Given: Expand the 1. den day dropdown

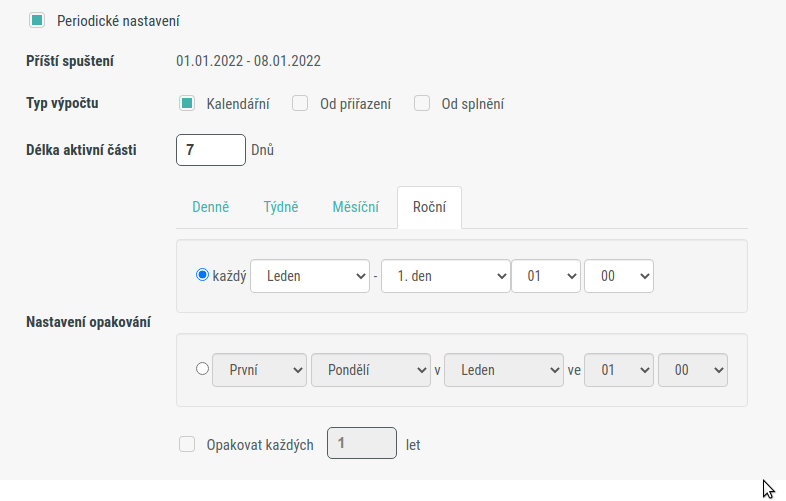Looking at the screenshot, I should (446, 276).
